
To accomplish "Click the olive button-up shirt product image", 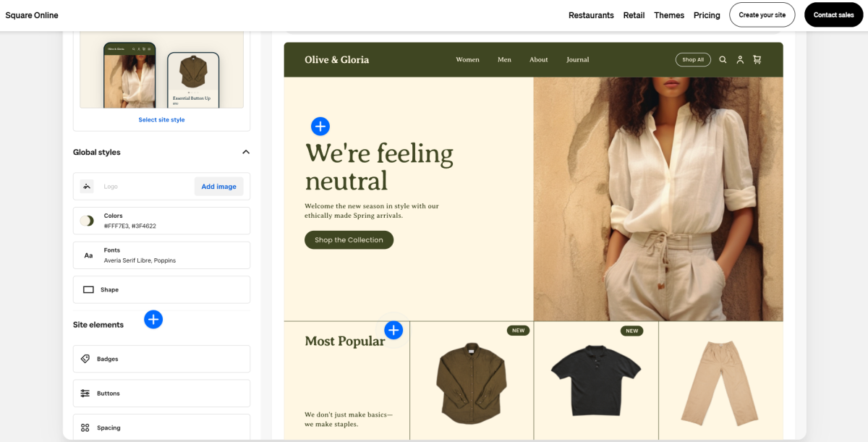I will (472, 383).
